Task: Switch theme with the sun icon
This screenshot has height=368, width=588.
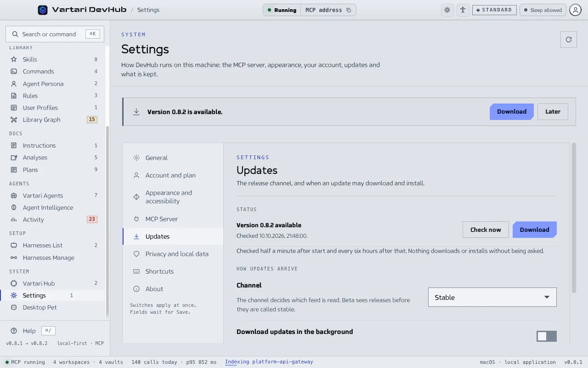Action: [447, 10]
